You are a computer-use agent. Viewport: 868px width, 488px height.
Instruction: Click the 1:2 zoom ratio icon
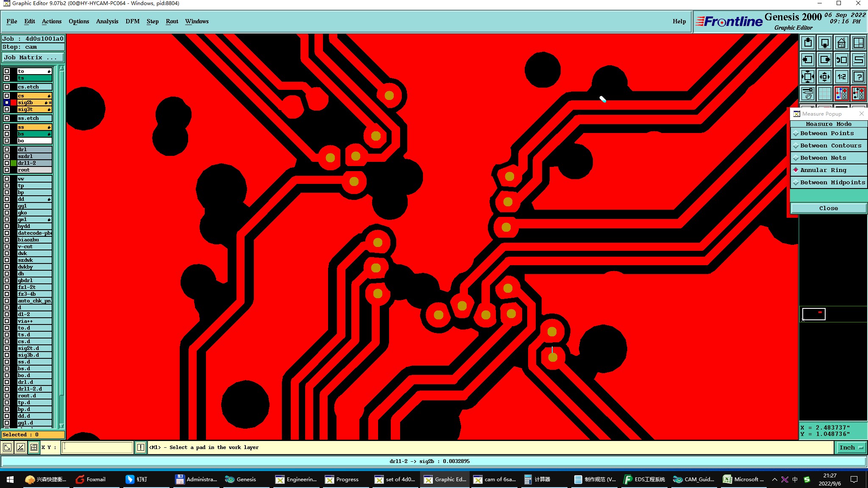(842, 77)
